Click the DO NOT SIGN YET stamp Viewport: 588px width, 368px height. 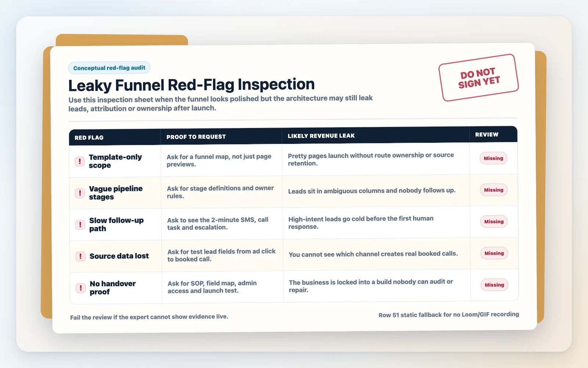point(478,78)
